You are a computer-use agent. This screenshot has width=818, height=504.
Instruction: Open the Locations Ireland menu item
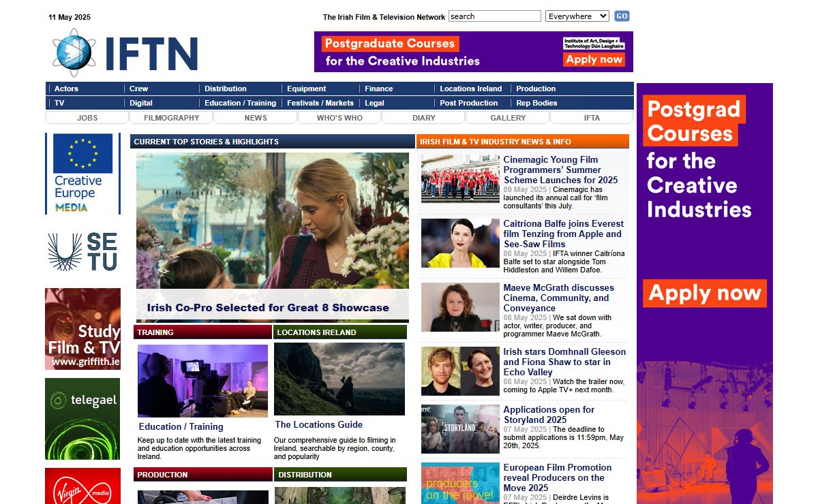coord(470,89)
